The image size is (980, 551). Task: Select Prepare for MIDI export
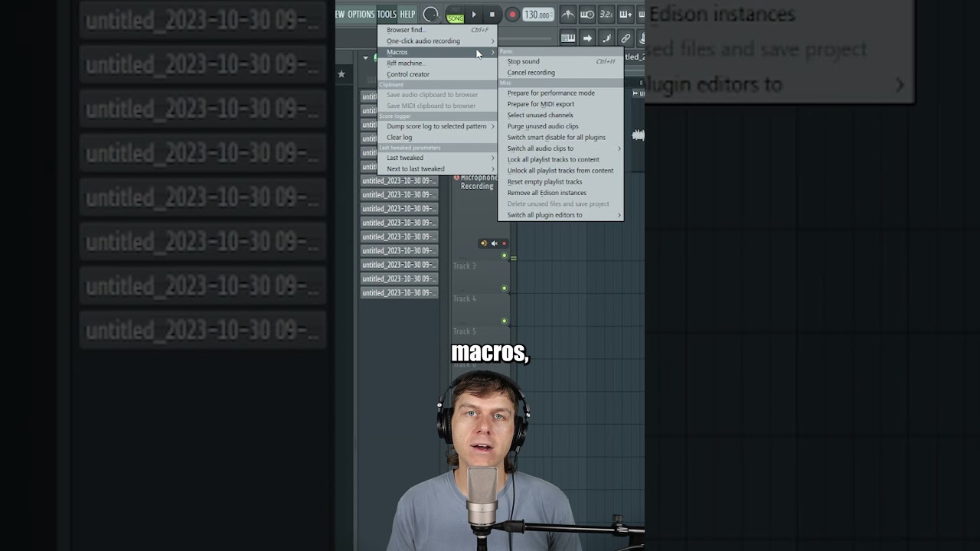[560, 104]
